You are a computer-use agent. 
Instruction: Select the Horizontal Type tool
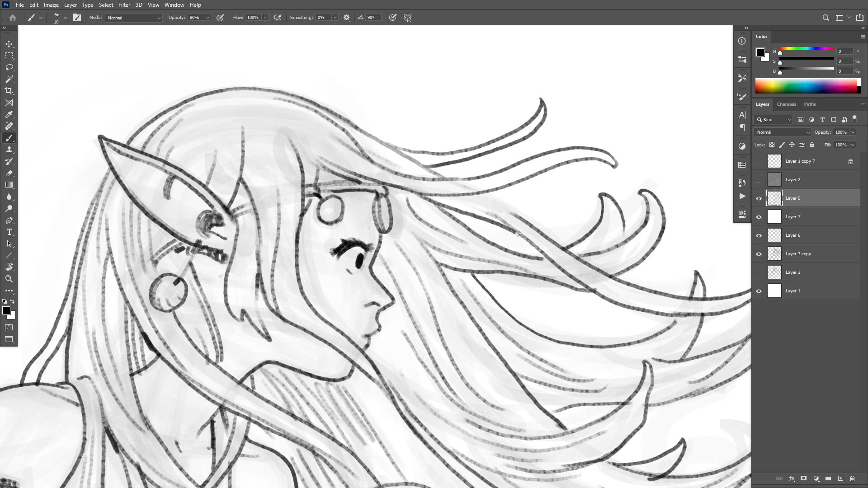9,232
